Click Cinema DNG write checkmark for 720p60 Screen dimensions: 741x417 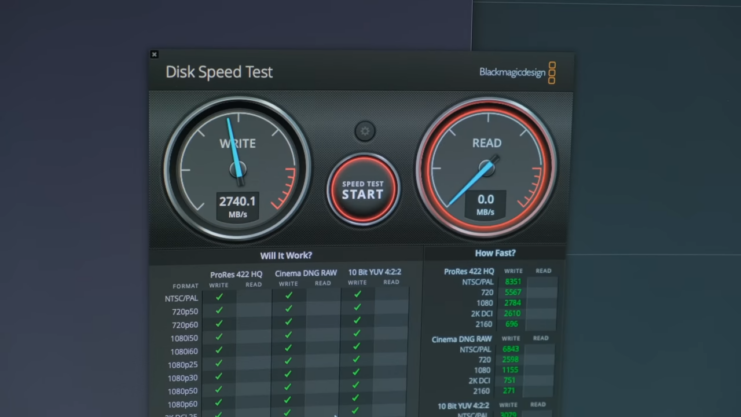[288, 321]
